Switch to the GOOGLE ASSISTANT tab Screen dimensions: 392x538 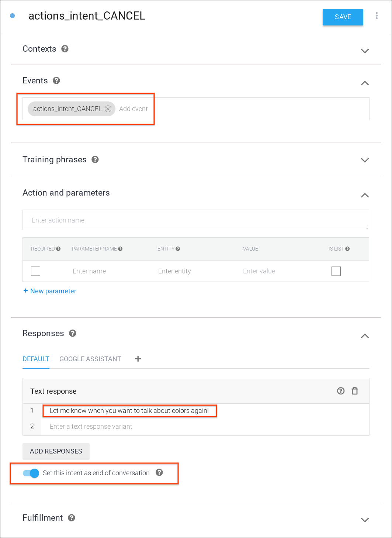[90, 359]
